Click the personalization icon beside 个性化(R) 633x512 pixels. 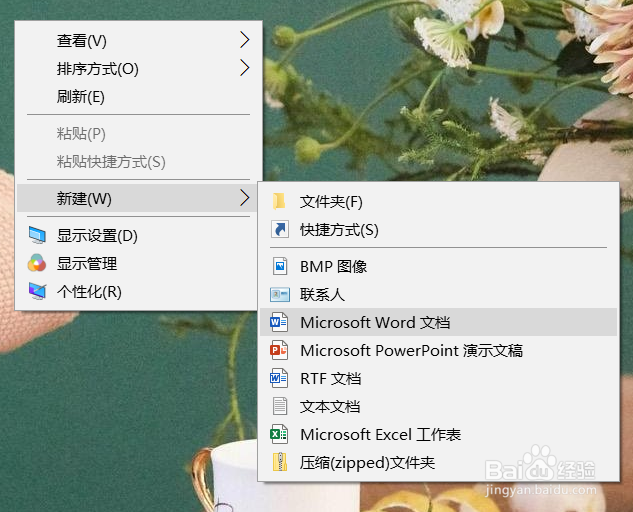pyautogui.click(x=37, y=291)
